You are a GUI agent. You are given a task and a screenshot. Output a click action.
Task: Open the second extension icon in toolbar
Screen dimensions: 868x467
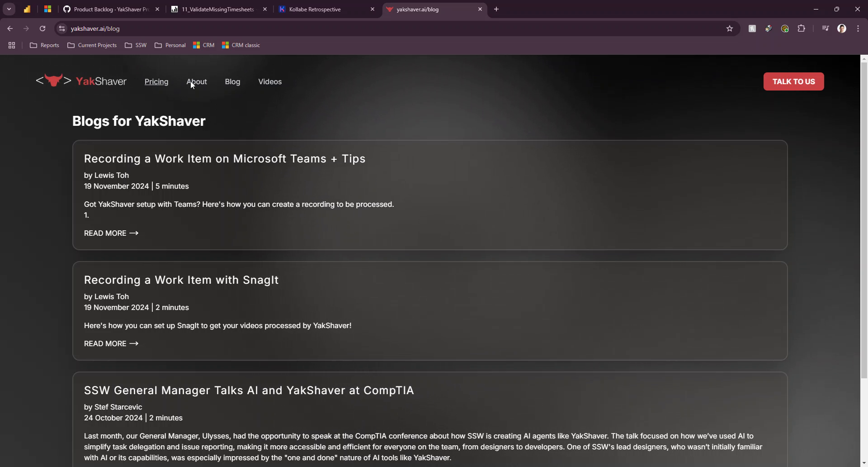[x=769, y=29]
